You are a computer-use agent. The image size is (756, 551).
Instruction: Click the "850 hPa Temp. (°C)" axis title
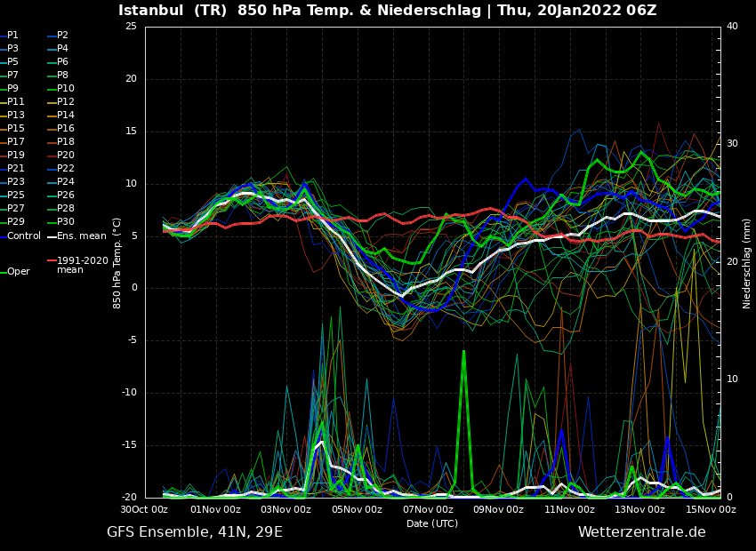coord(117,263)
